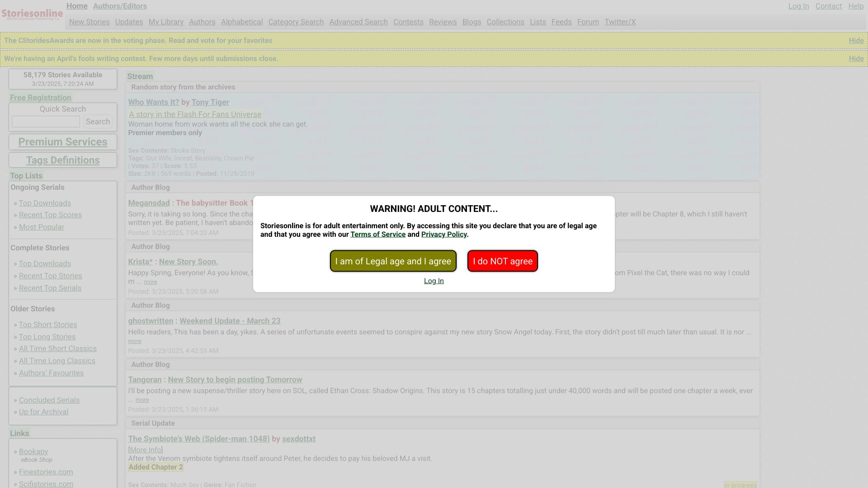Viewport: 868px width, 488px height.
Task: Open the Log In link in the dialog
Action: [x=434, y=281]
